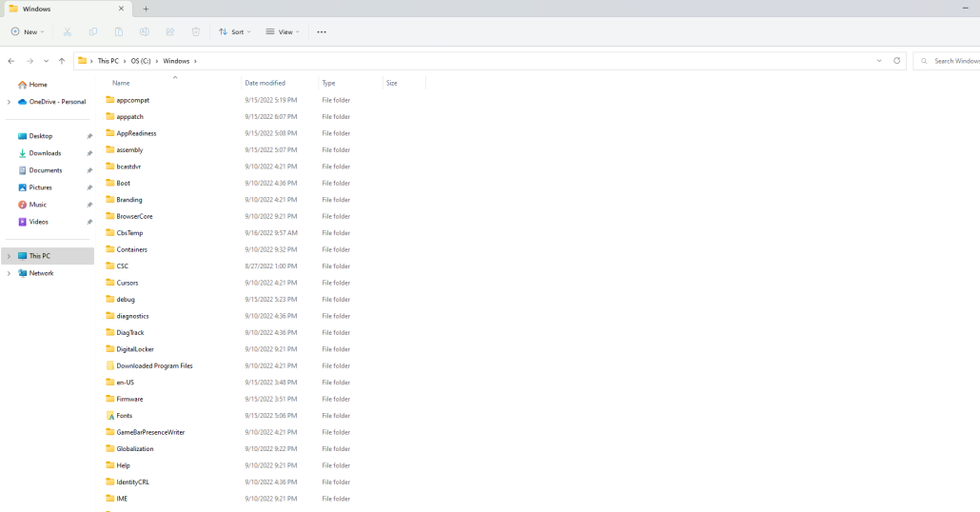
Task: Open the View dropdown menu
Action: 283,32
